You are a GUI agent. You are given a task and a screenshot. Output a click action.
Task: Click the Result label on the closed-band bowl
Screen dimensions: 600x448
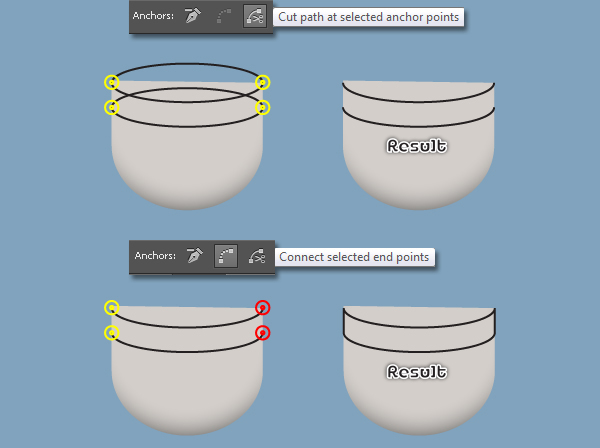pyautogui.click(x=417, y=371)
